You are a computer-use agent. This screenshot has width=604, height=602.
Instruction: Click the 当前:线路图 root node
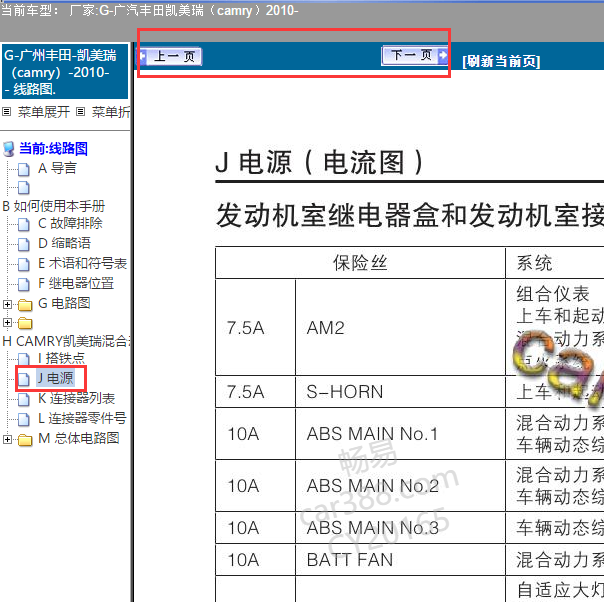point(54,149)
